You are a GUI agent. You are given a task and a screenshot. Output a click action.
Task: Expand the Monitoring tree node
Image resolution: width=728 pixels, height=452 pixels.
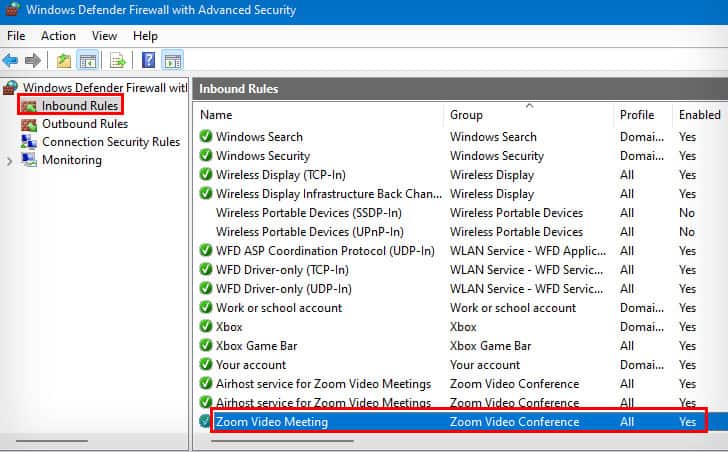[x=9, y=160]
